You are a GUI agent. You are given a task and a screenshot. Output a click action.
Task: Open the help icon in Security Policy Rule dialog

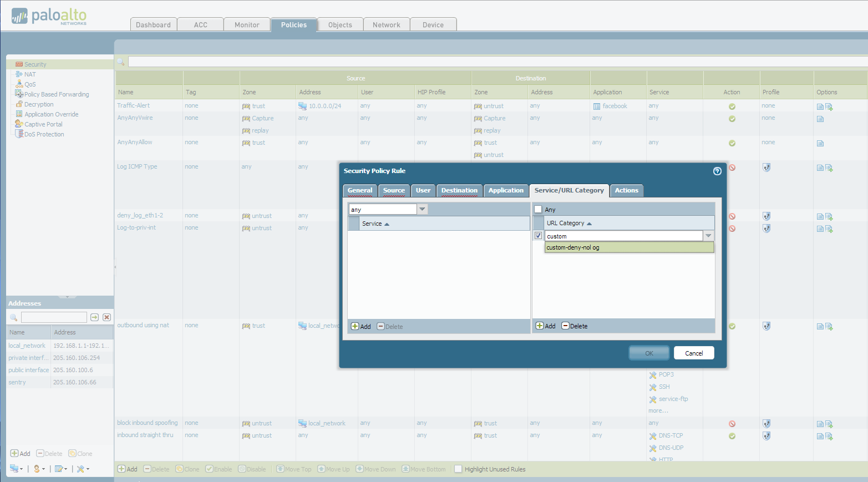(x=717, y=171)
